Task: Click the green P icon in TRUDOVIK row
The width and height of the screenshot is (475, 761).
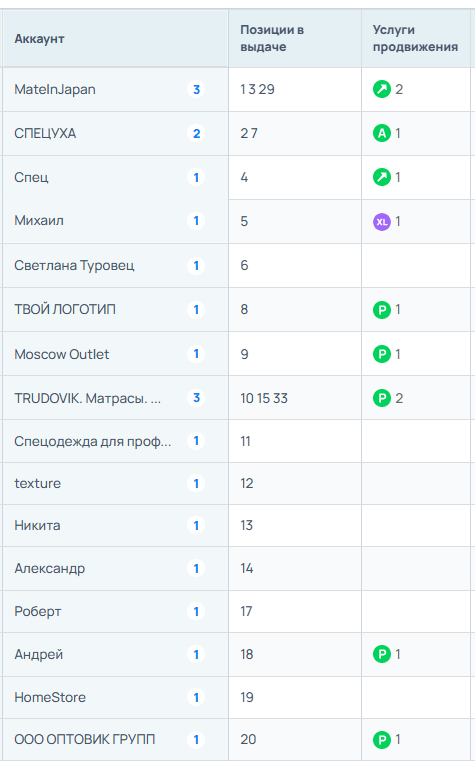Action: pos(382,398)
